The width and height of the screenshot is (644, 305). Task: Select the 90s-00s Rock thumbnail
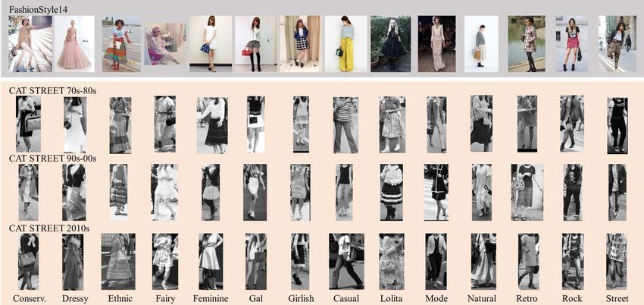[x=573, y=193]
